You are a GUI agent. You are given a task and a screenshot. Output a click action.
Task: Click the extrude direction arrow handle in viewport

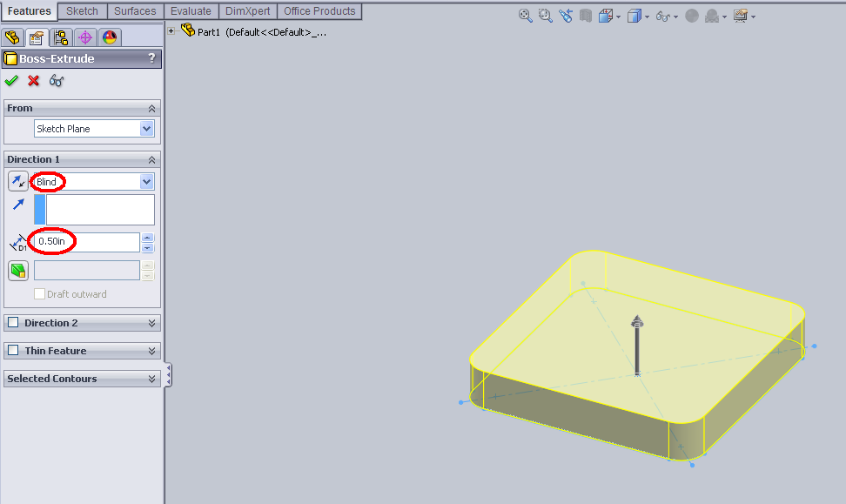coord(637,346)
